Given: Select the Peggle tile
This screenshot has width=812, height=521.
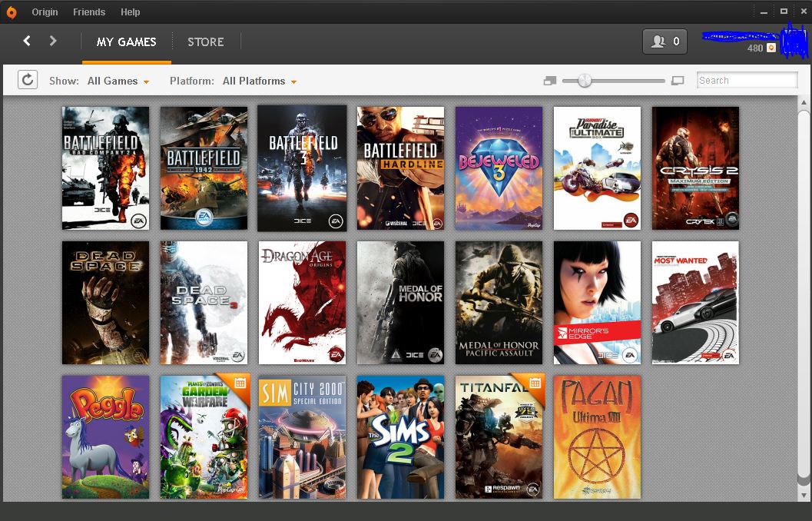Looking at the screenshot, I should [x=106, y=437].
